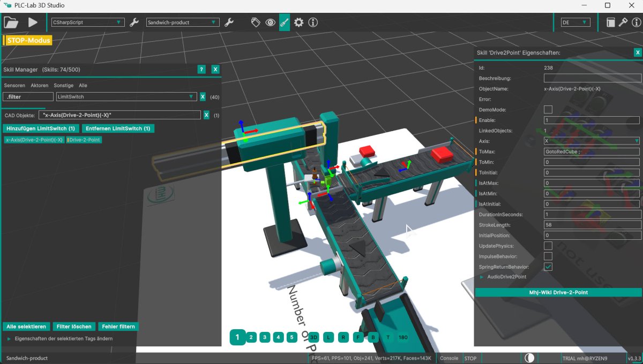Image resolution: width=643 pixels, height=364 pixels.
Task: Click the Mhj-Wiki Drive-2-Point button
Action: click(x=558, y=292)
